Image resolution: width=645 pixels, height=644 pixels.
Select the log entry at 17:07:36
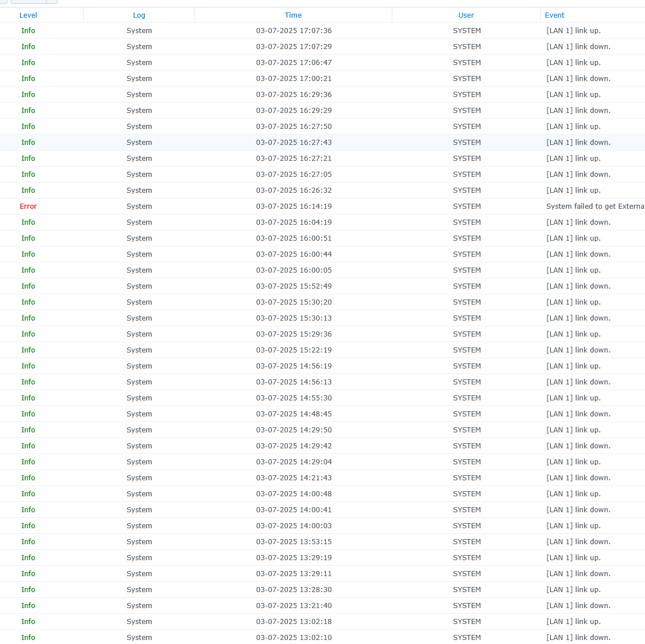294,31
